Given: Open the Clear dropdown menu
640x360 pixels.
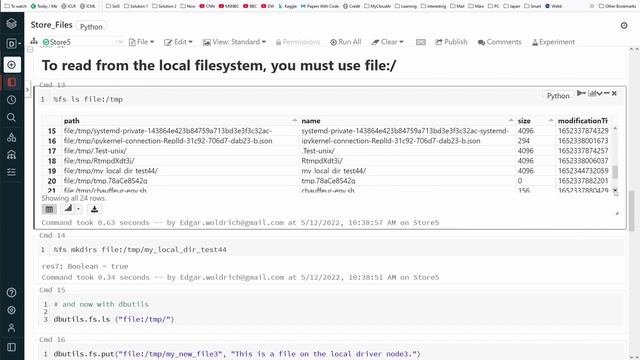Looking at the screenshot, I should click(x=388, y=42).
